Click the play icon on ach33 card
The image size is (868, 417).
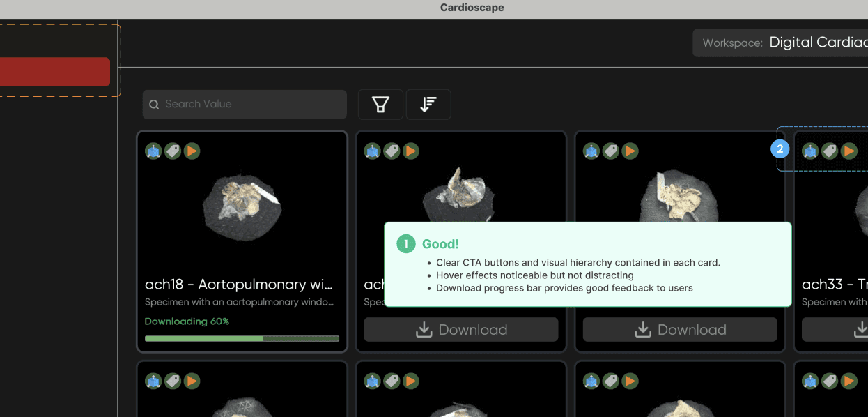point(849,151)
